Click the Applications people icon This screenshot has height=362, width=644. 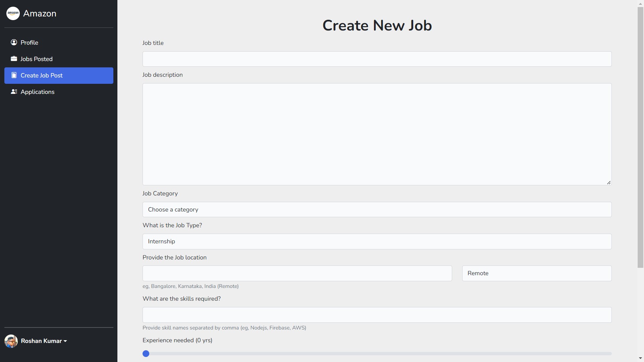tap(14, 92)
